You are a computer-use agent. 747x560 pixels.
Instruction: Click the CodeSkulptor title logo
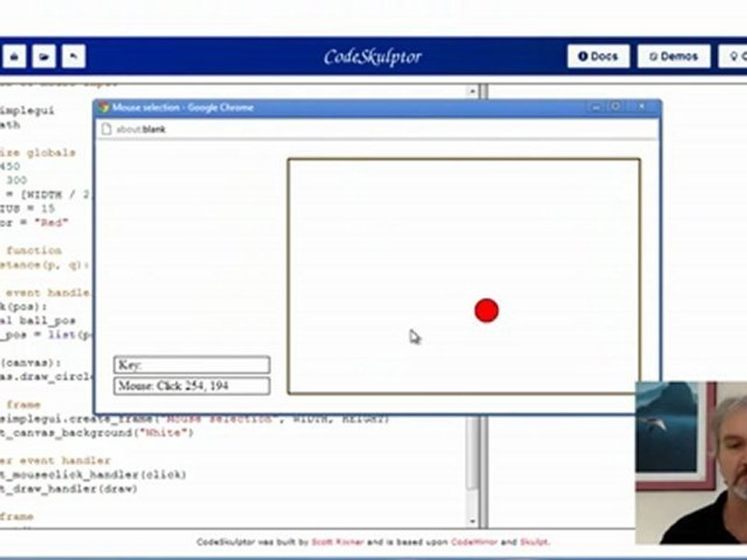[373, 57]
